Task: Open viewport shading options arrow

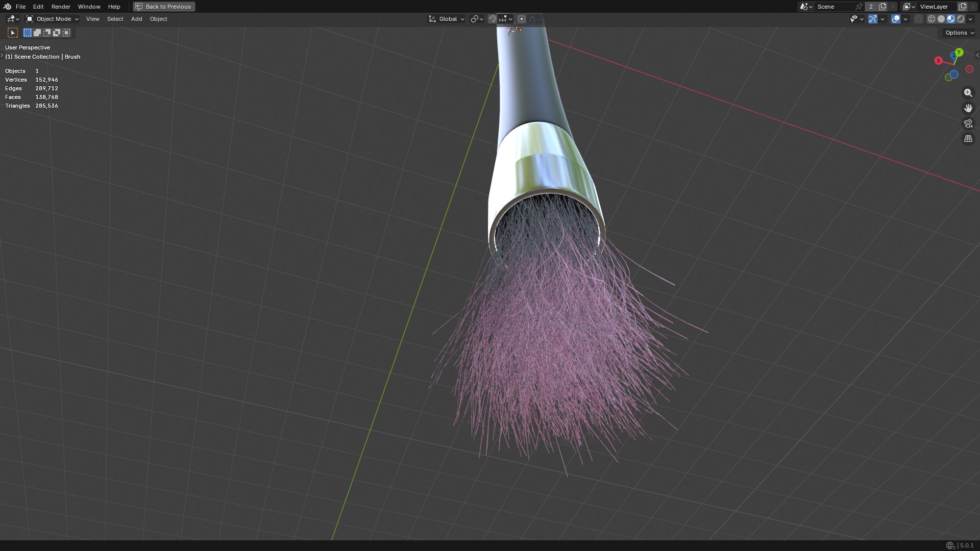Action: (970, 19)
